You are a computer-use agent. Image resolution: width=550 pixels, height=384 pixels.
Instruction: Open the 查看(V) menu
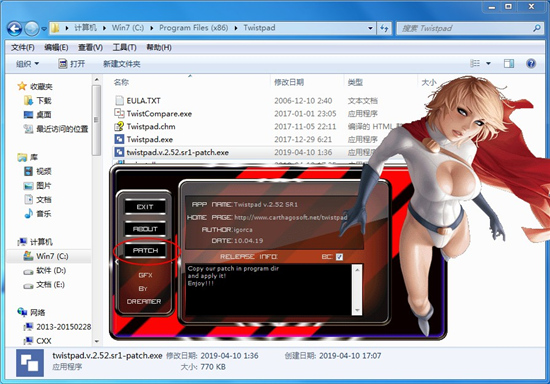90,47
